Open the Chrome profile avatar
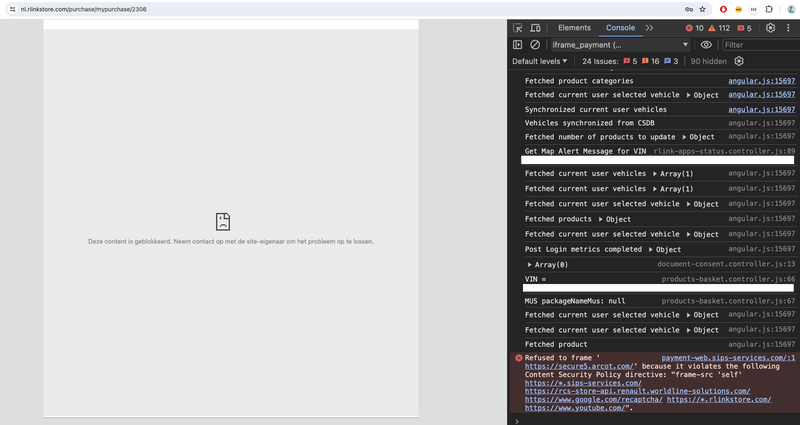The width and height of the screenshot is (800, 425). [791, 9]
